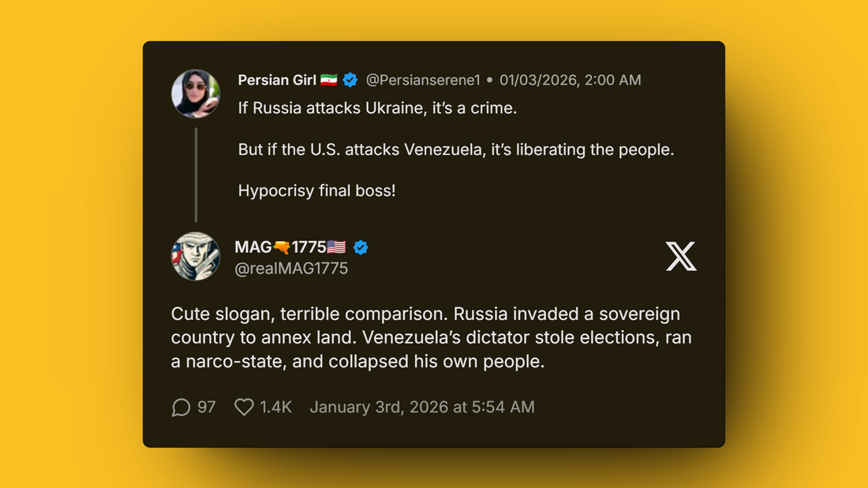Open the @Persianserene1 handle
Screen dimensions: 868x488
(424, 80)
